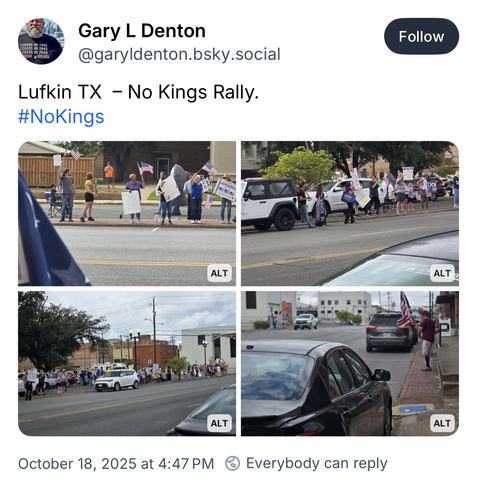Image resolution: width=477 pixels, height=483 pixels.
Task: Show ALT text on the white Jeep photo
Action: pyautogui.click(x=442, y=273)
